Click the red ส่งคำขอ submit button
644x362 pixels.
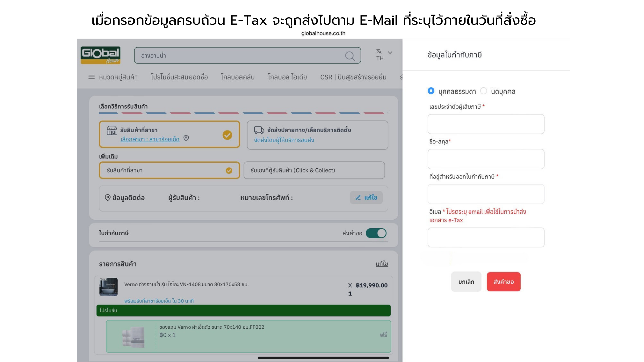click(x=503, y=282)
